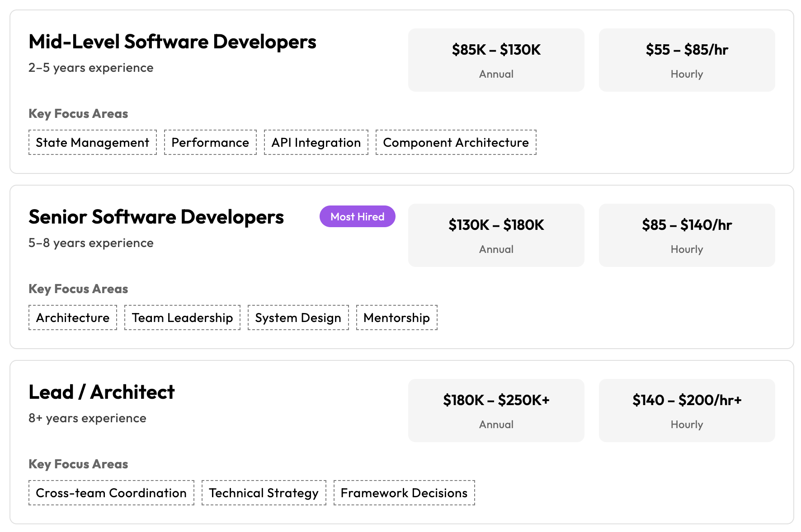801x532 pixels.
Task: Click the Mid-Level Software Developers heading
Action: [x=172, y=42]
